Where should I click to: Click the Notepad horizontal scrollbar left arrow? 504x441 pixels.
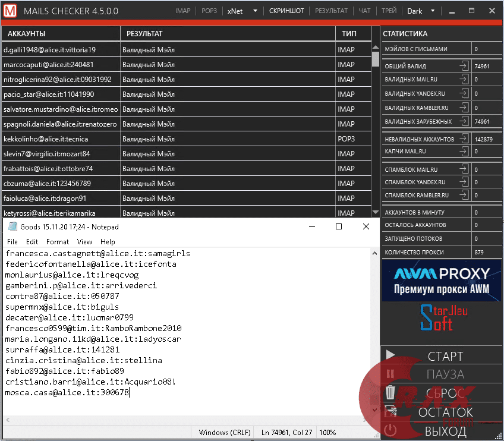click(8, 420)
